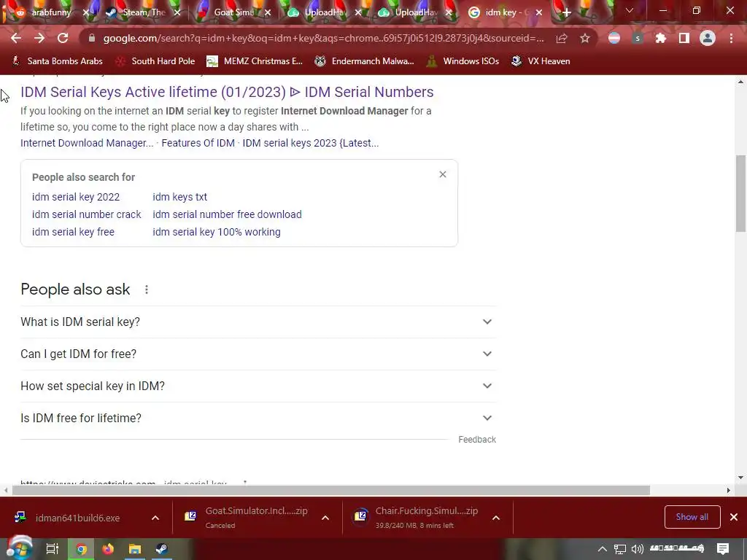747x560 pixels.
Task: Go forward with the browser forward arrow
Action: [x=39, y=38]
